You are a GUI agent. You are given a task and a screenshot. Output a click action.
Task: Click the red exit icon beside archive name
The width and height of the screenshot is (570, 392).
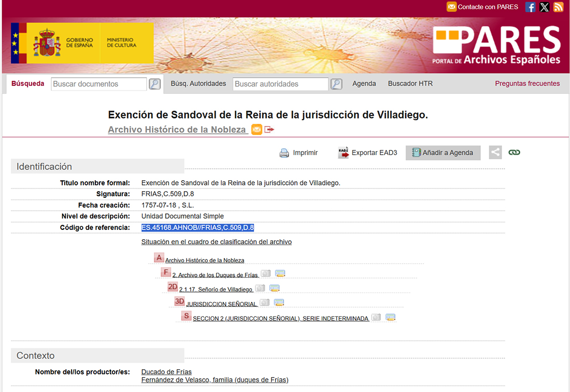tap(269, 129)
